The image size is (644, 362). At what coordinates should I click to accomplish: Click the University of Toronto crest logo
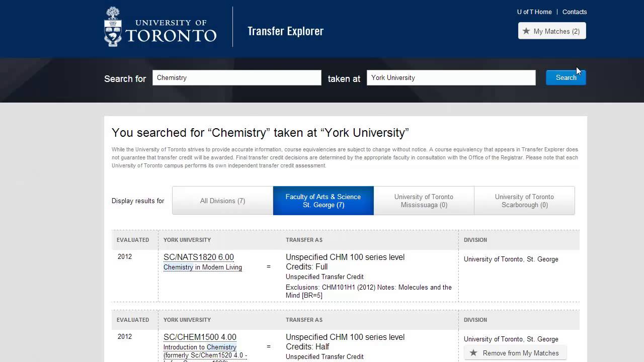[113, 27]
